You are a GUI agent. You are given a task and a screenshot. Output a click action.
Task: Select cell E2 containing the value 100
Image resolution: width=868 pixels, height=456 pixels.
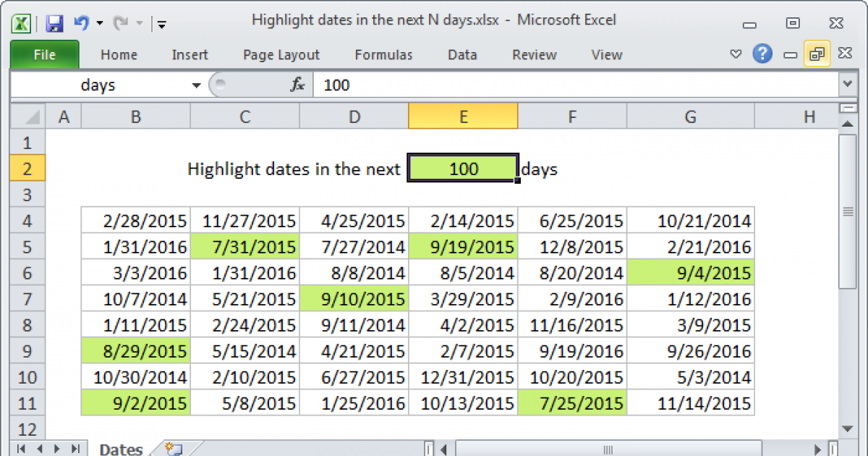tap(463, 168)
